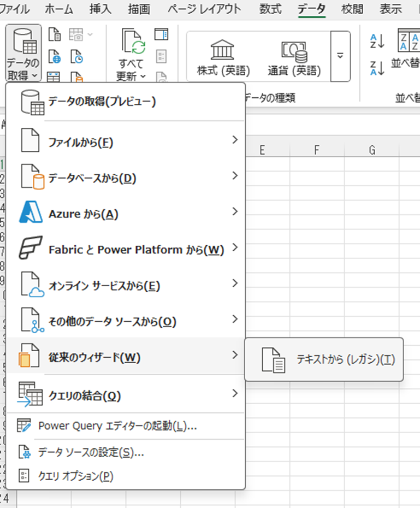This screenshot has height=508, width=420.
Task: Switch to the 数式 ribbon tab
Action: (270, 9)
